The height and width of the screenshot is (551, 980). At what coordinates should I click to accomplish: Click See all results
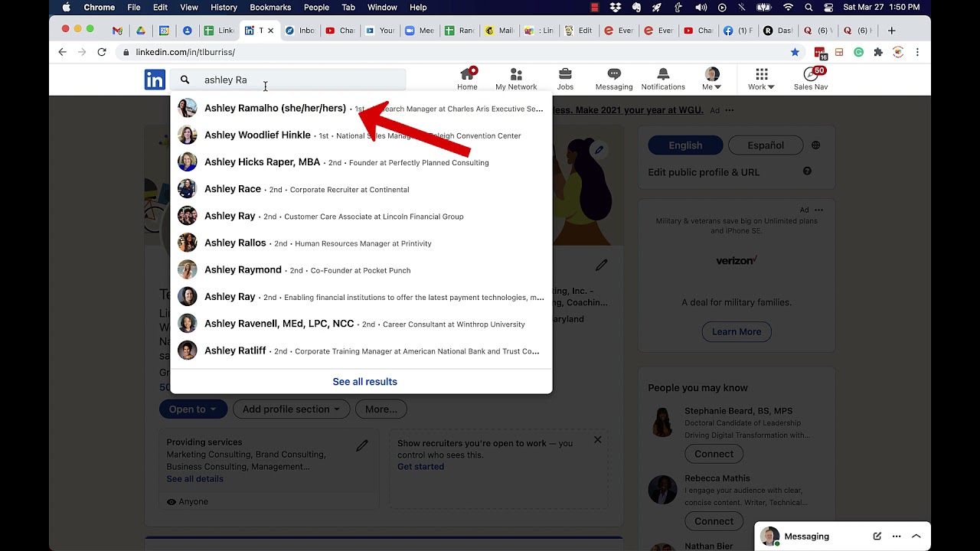[x=364, y=382]
